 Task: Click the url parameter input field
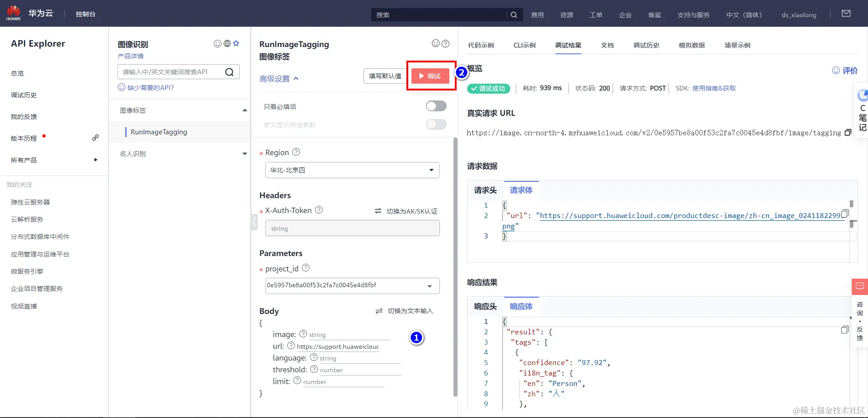[x=338, y=347]
